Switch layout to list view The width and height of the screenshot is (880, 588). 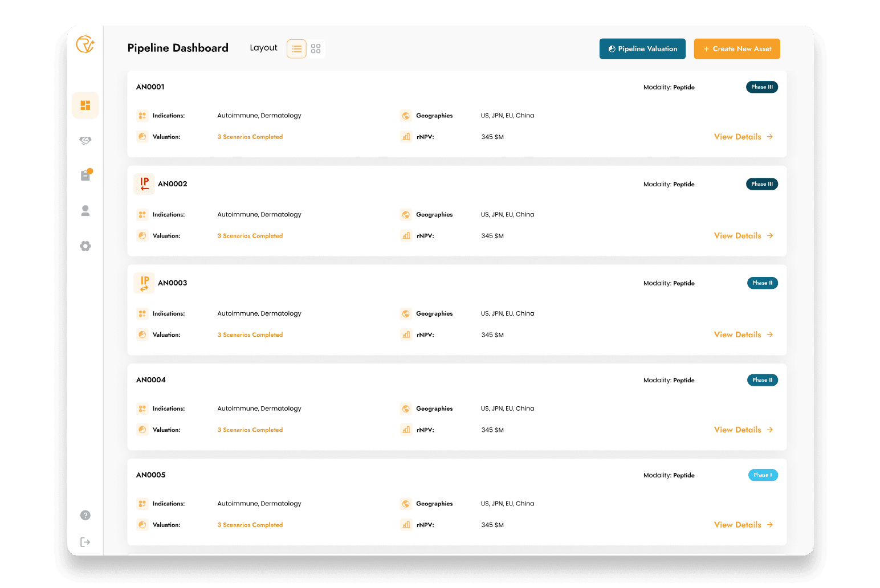pos(296,48)
